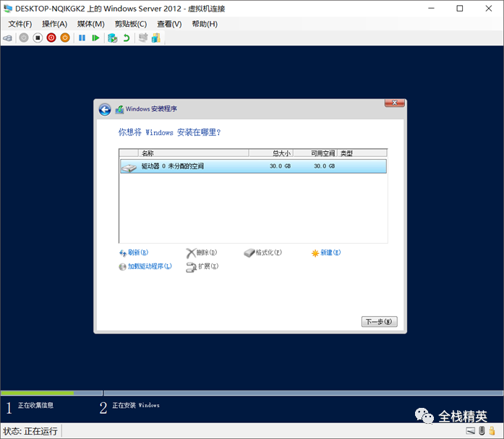Screen dimensions: 504x439
Task: Click the 删除(D) option
Action: pyautogui.click(x=202, y=252)
